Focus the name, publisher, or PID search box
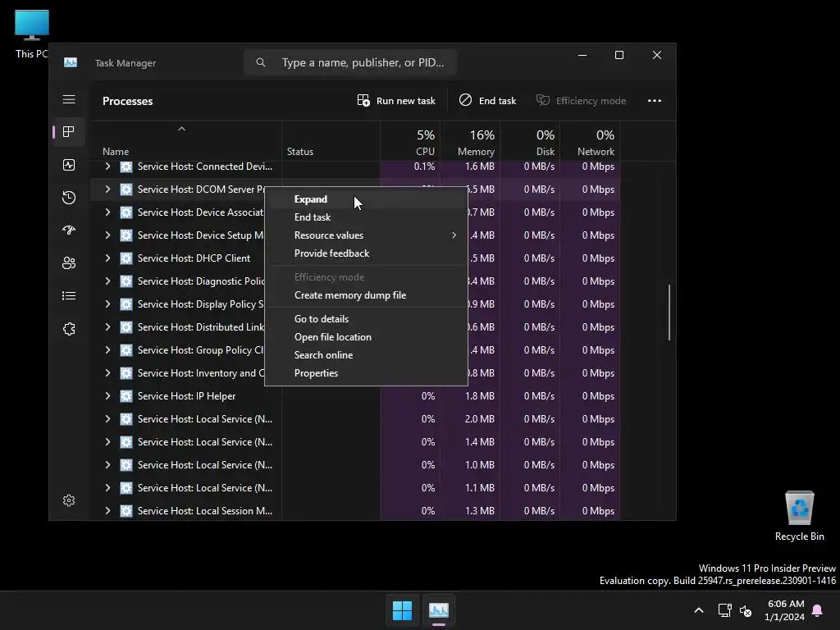 coord(350,62)
